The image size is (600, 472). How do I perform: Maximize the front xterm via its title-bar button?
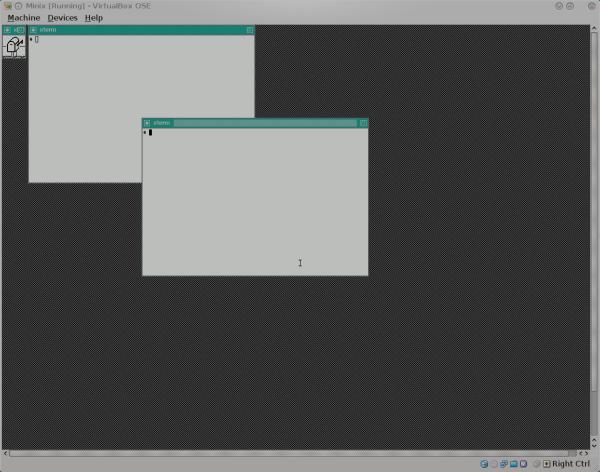click(363, 123)
